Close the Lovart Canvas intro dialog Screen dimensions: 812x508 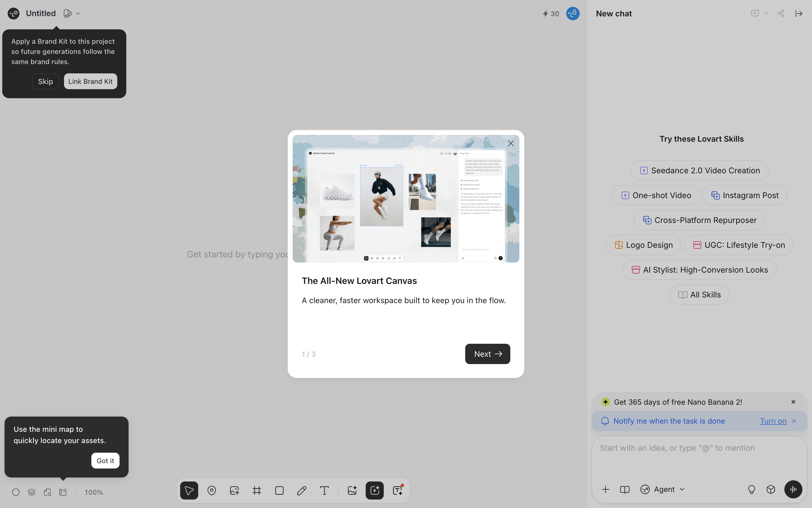pyautogui.click(x=511, y=143)
